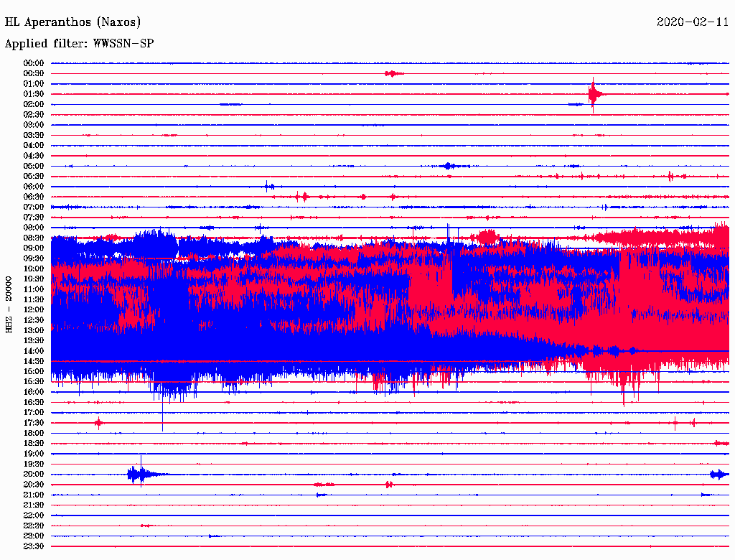Image resolution: width=735 pixels, height=560 pixels.
Task: Click the 22:00 time label
Action: (x=34, y=515)
